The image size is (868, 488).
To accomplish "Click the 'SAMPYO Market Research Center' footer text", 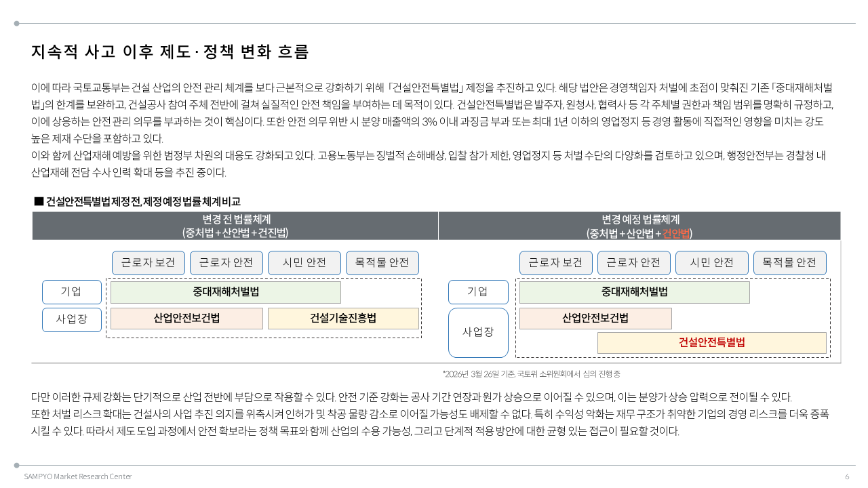I will click(78, 476).
